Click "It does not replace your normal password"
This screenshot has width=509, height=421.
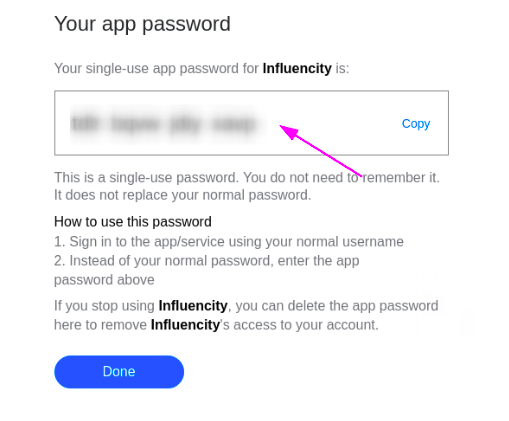coord(183,195)
